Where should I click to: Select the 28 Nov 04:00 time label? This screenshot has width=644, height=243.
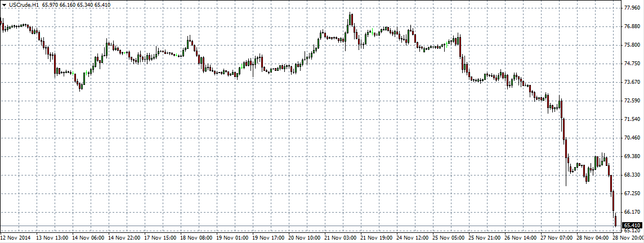[x=591, y=238]
